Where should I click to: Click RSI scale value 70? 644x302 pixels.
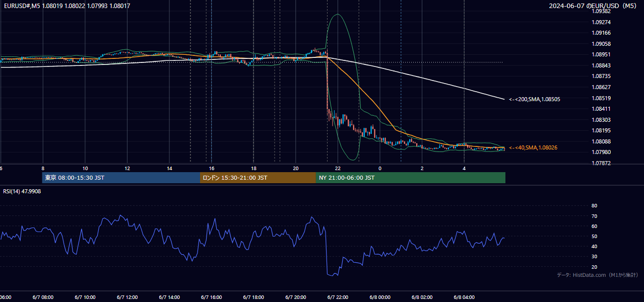point(594,216)
